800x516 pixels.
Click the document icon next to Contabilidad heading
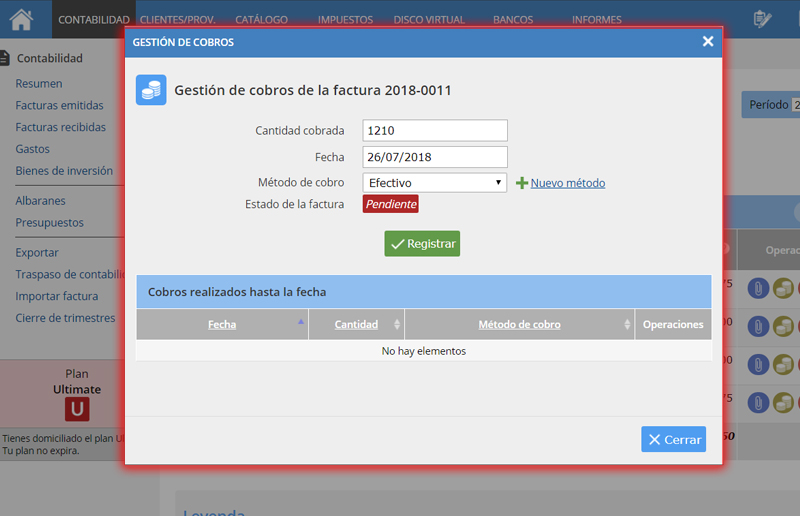tap(6, 59)
